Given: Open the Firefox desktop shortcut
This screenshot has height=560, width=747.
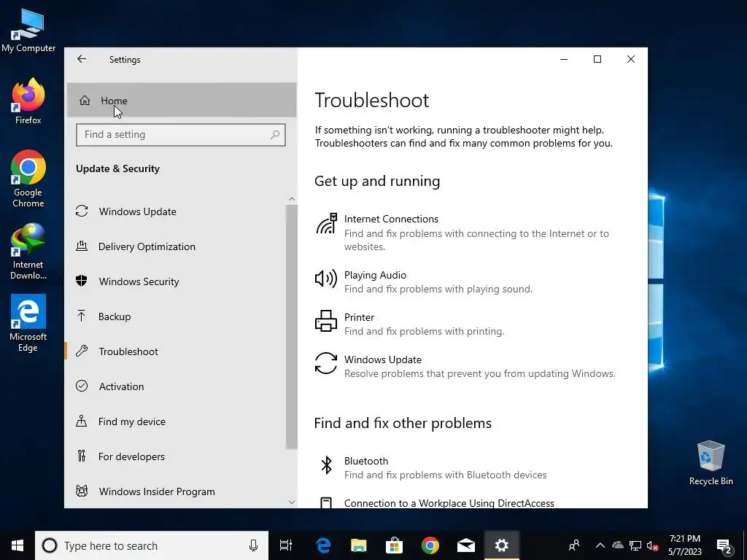Looking at the screenshot, I should (28, 101).
